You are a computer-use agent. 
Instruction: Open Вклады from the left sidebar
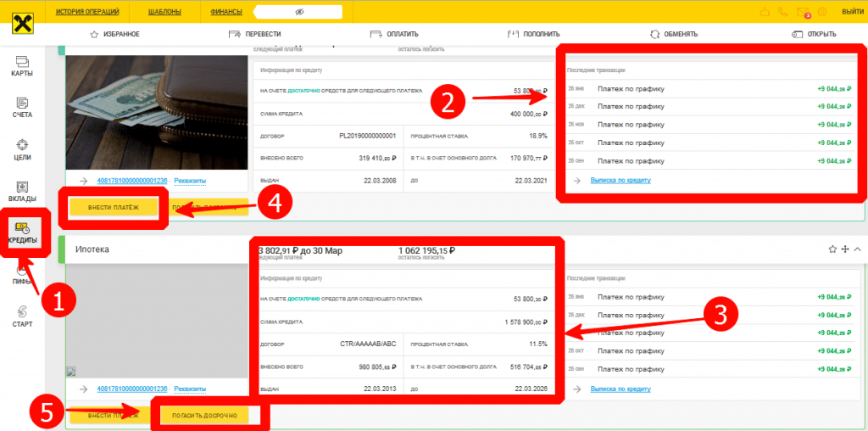(22, 190)
